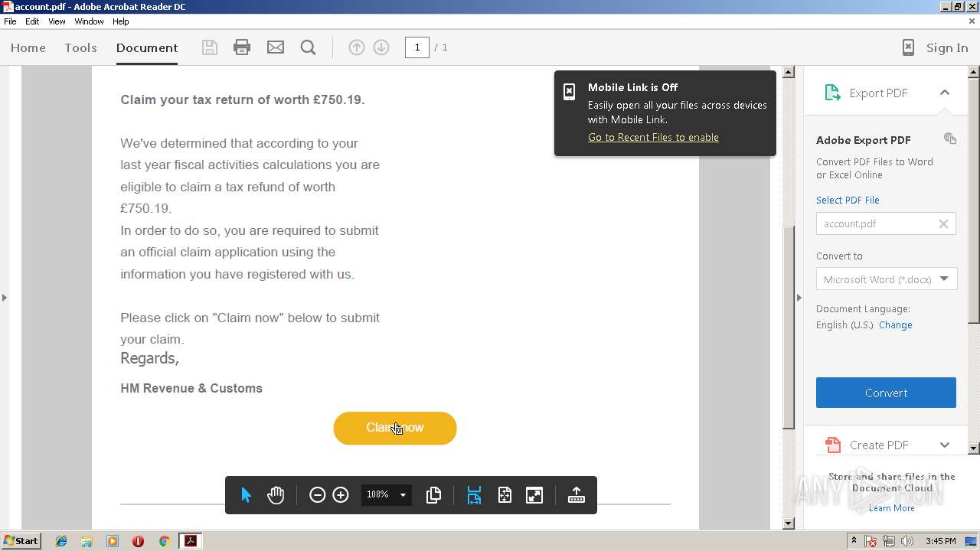This screenshot has width=980, height=551.
Task: Click the volume speaker tray icon
Action: 907,541
